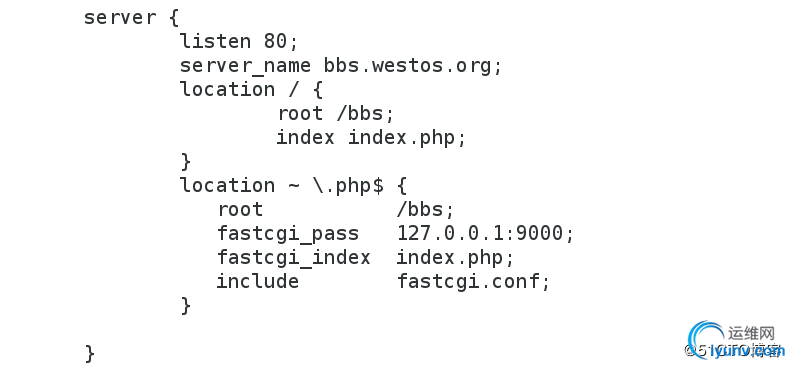Click the "/bbs;" value in the php block
Screen dimensions: 791x367
pyautogui.click(x=426, y=210)
